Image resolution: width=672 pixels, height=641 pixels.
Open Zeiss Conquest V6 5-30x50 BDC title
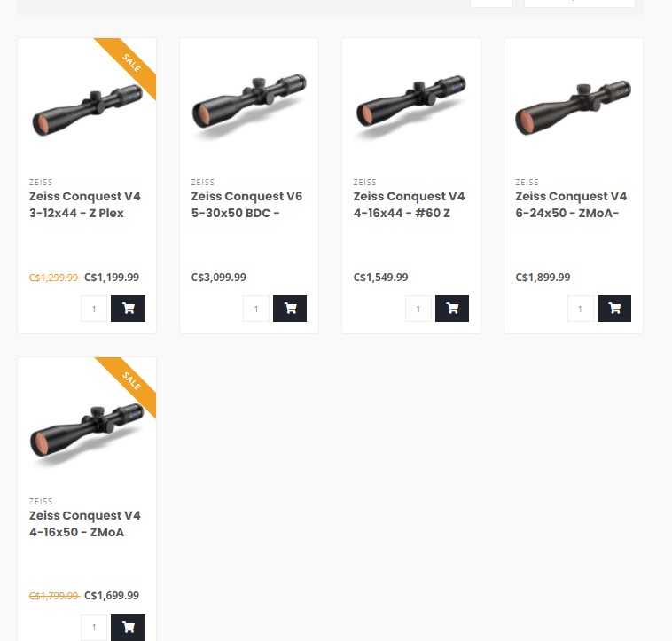[246, 205]
